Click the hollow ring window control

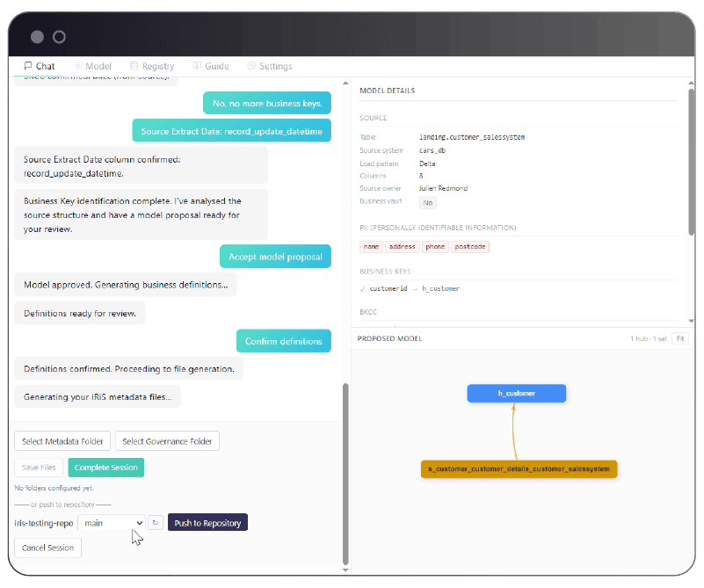(59, 37)
